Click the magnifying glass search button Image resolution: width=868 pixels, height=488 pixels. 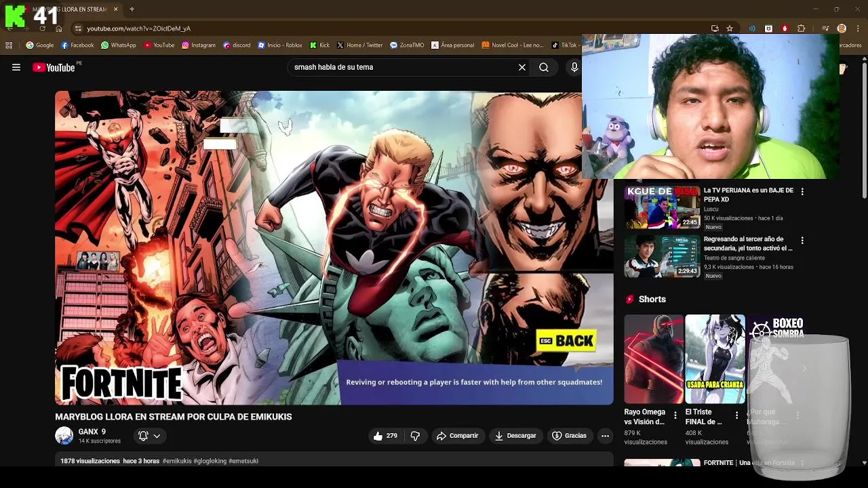click(544, 67)
